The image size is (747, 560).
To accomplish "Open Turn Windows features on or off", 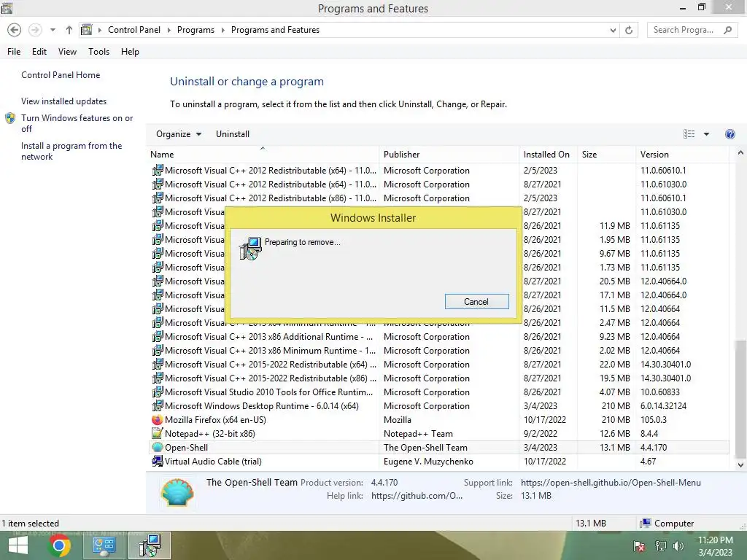I will (x=77, y=123).
